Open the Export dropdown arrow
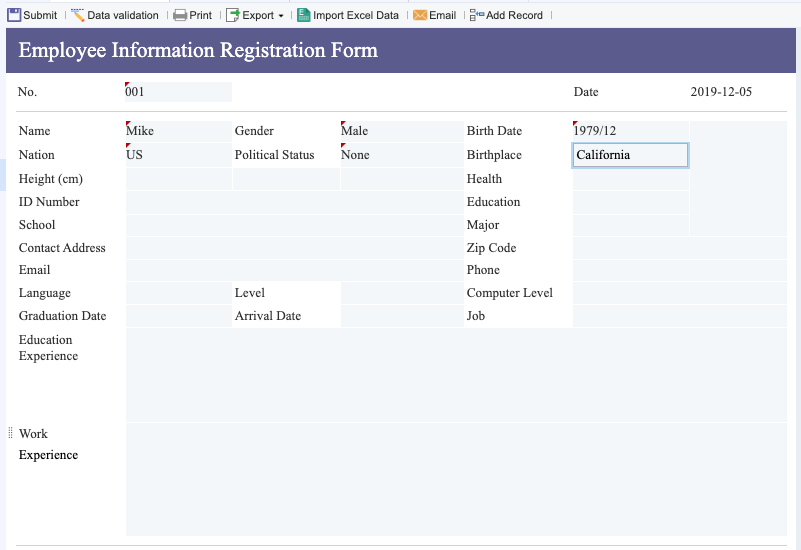The width and height of the screenshot is (801, 550). (281, 16)
